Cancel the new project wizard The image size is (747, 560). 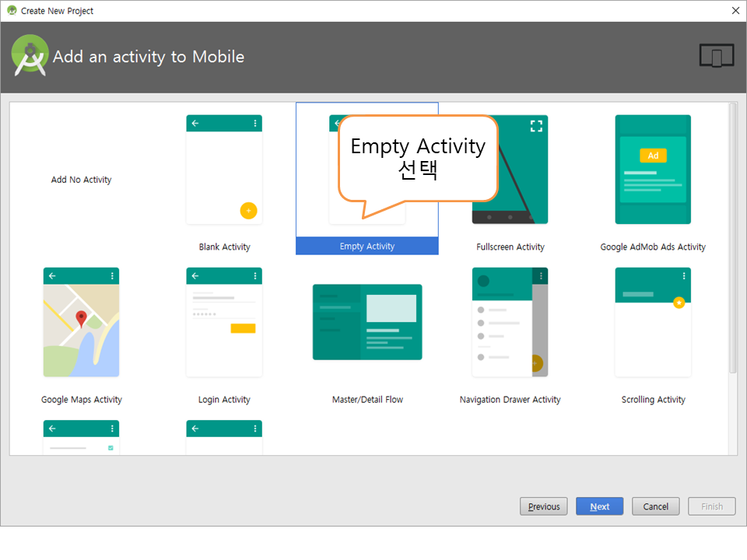click(656, 506)
